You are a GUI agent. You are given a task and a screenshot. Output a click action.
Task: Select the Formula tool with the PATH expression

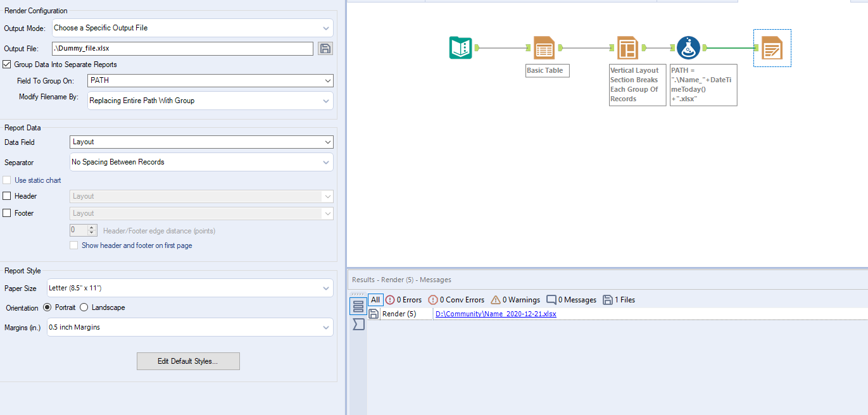[x=688, y=47]
